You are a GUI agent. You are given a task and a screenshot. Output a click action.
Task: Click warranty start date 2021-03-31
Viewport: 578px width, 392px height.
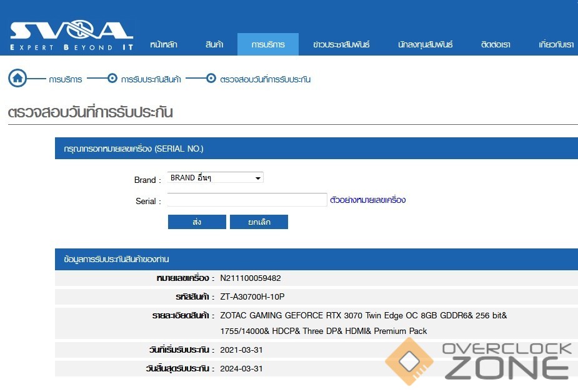[x=241, y=350]
